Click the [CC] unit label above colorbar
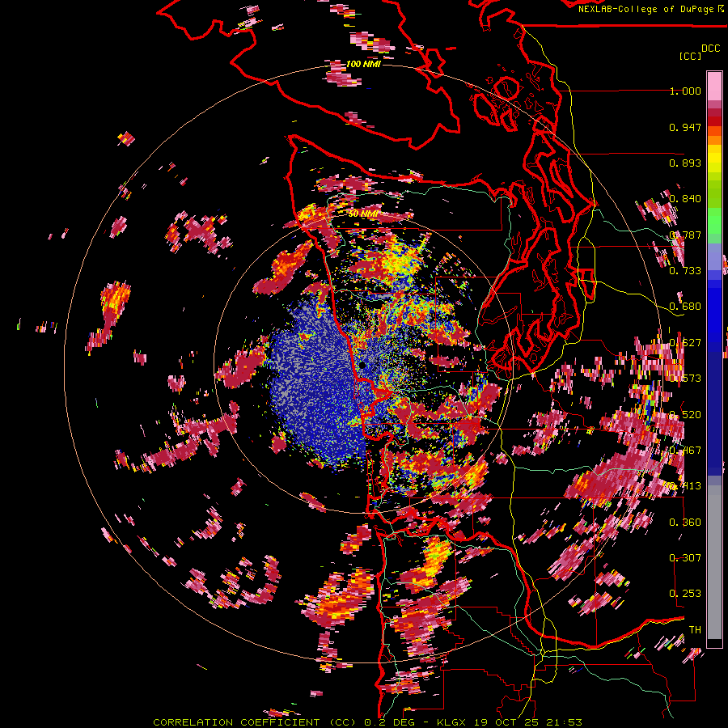Screen dimensions: 728x728 [x=691, y=56]
